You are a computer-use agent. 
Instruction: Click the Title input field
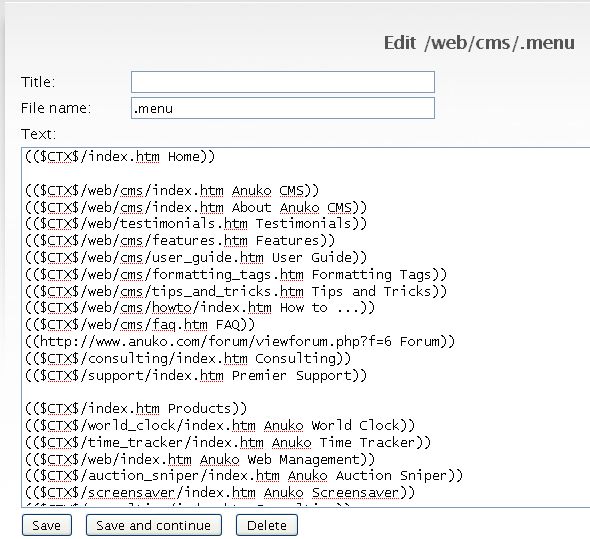point(283,82)
